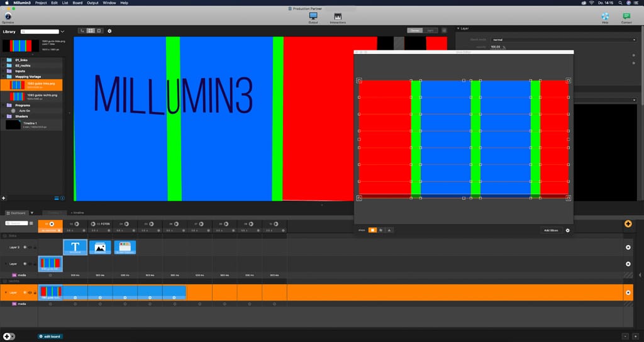Image resolution: width=644 pixels, height=342 pixels.
Task: Click the Add Slices button
Action: (x=552, y=231)
